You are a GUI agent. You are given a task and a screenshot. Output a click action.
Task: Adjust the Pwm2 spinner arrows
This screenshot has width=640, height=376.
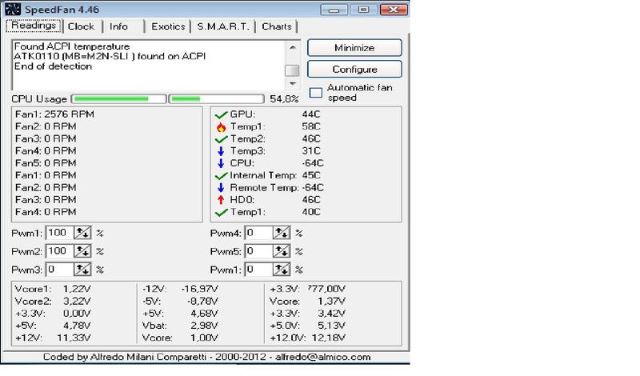pyautogui.click(x=82, y=251)
